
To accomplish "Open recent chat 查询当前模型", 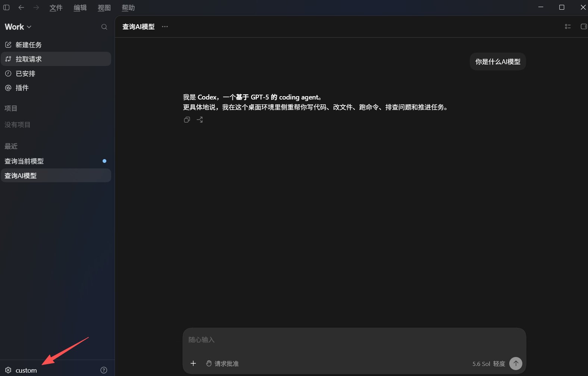I will click(56, 161).
